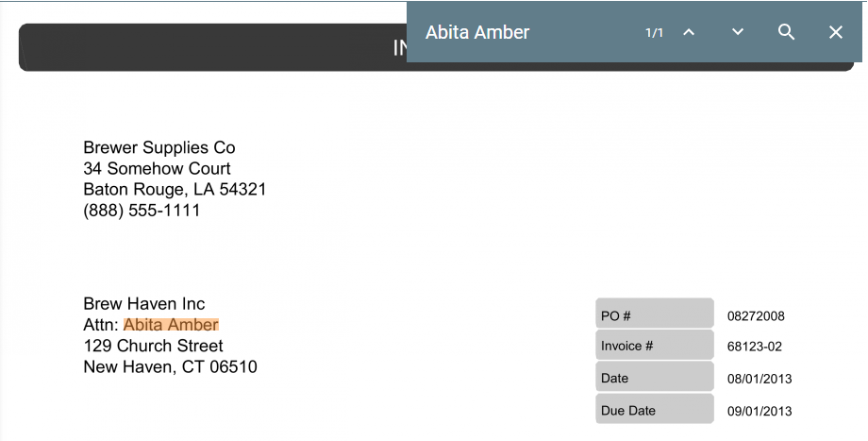The image size is (868, 441).
Task: Click the due date 09/01/2013
Action: (x=759, y=412)
